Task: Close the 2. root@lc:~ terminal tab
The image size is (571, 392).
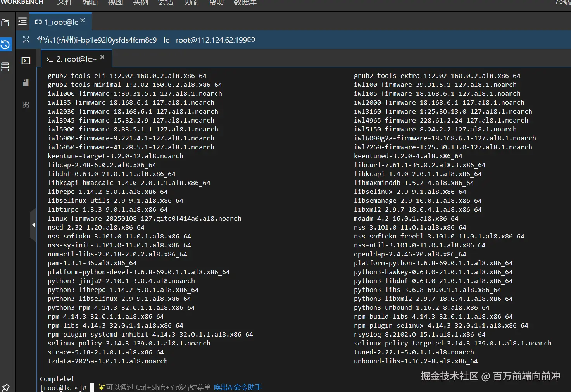Action: (102, 57)
